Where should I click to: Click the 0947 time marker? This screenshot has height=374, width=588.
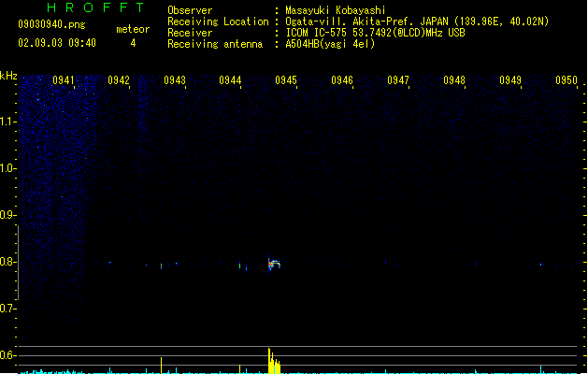tap(398, 80)
